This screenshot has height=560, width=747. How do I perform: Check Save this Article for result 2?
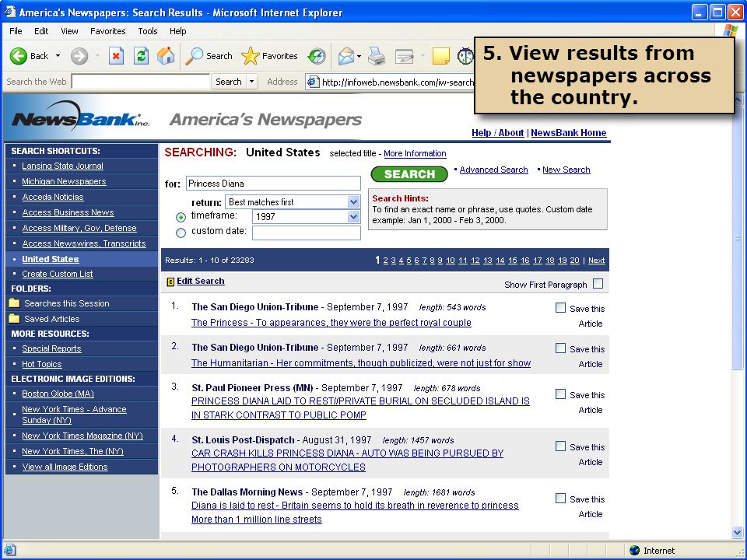(x=561, y=348)
